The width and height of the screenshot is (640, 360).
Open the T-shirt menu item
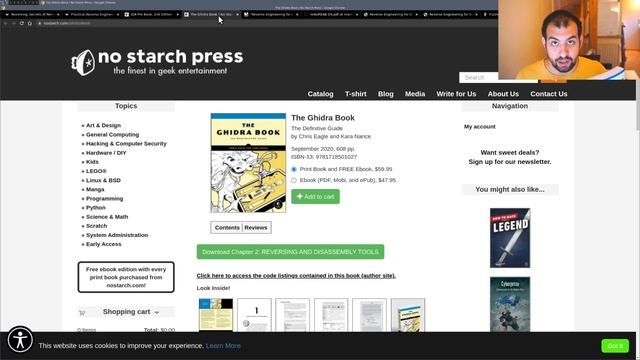(x=356, y=94)
